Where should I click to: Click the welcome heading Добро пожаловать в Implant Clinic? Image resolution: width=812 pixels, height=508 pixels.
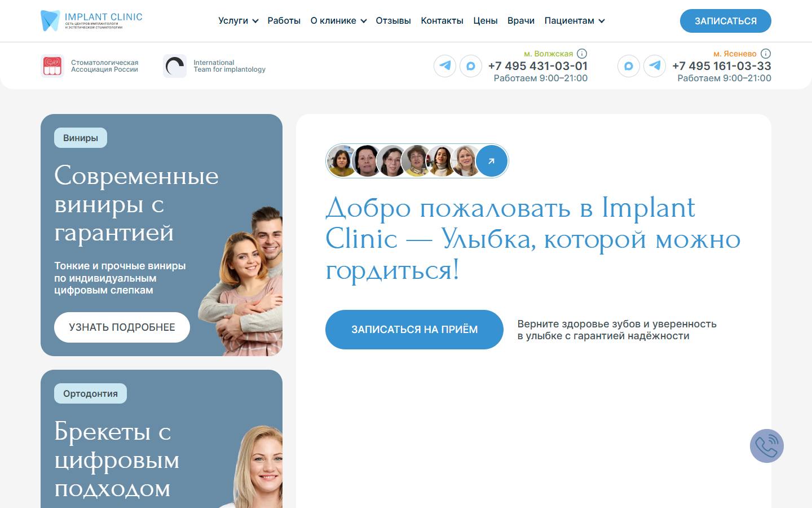tap(533, 239)
